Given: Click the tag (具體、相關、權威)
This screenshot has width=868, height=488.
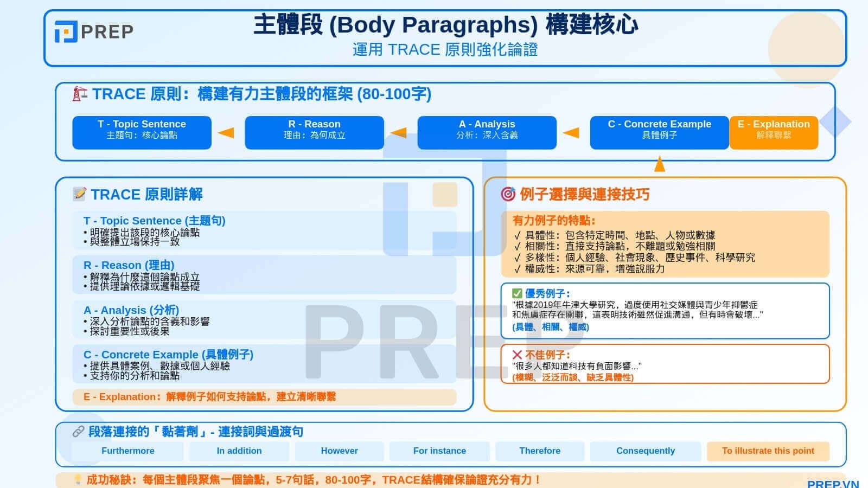Looking at the screenshot, I should (550, 327).
